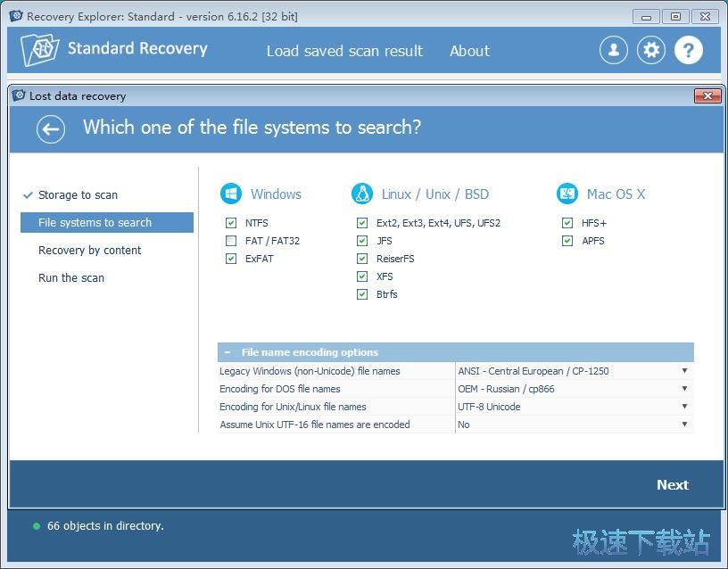Viewport: 728px width, 569px height.
Task: Click the Linux / Unix / BSD heading
Action: 435,194
